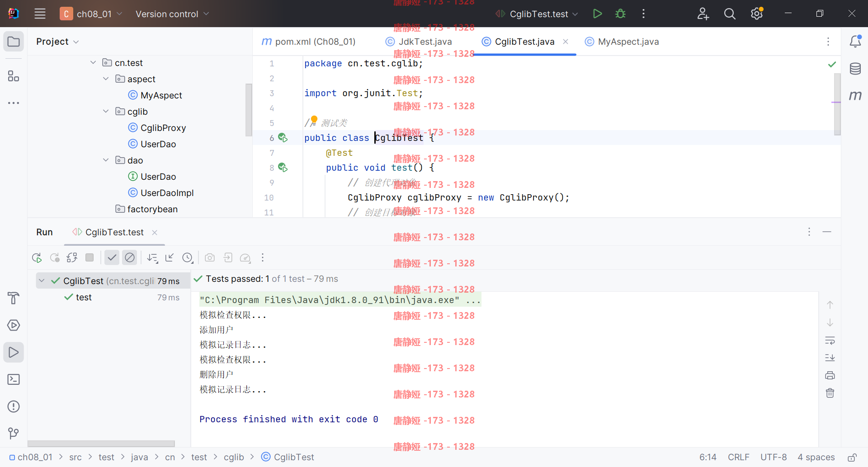
Task: Open the Database tool window
Action: pyautogui.click(x=855, y=69)
